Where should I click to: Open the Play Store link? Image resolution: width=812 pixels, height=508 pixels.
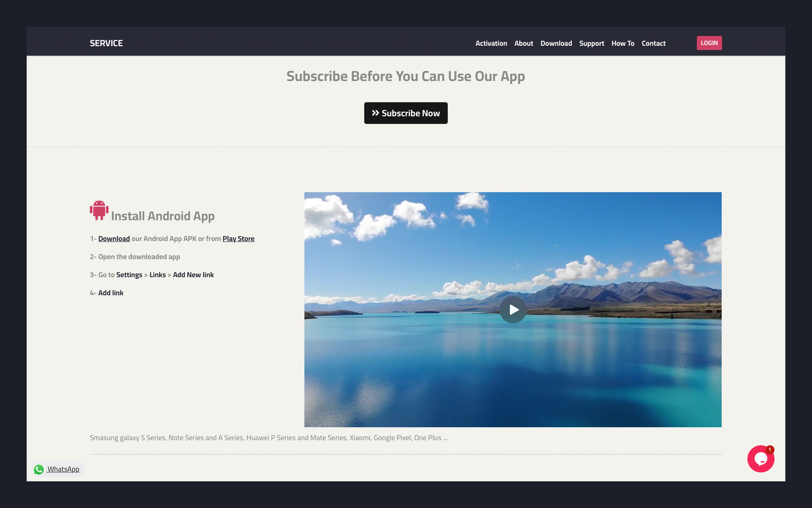click(x=239, y=238)
